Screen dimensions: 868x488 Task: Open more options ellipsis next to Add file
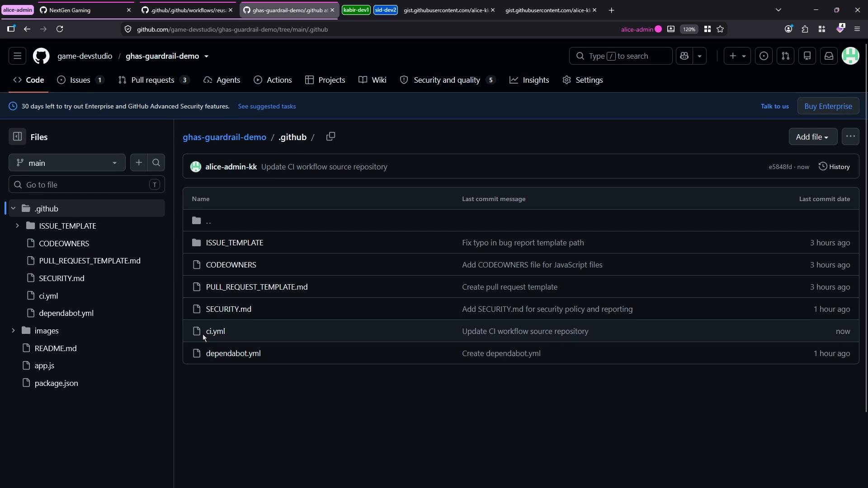pos(850,136)
